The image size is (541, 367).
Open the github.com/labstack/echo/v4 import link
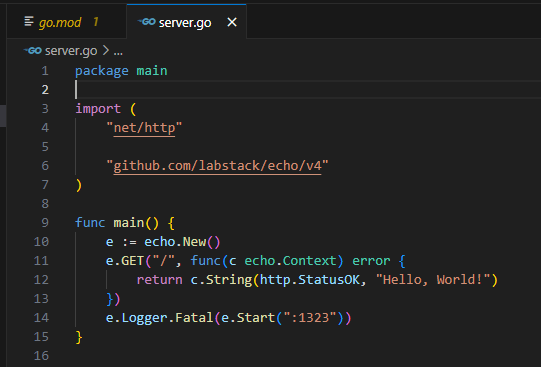[x=217, y=166]
